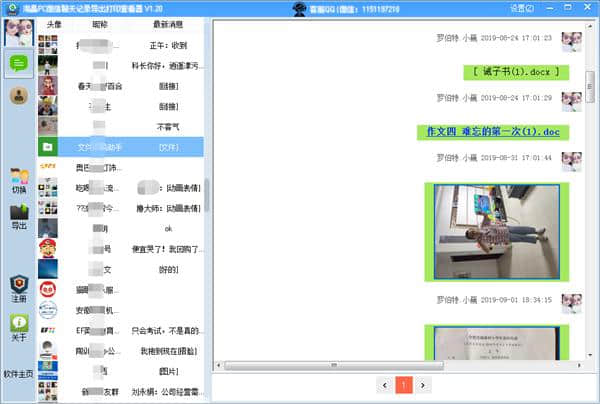The height and width of the screenshot is (404, 600).
Task: Click the 最新消息 column header
Action: tap(167, 23)
